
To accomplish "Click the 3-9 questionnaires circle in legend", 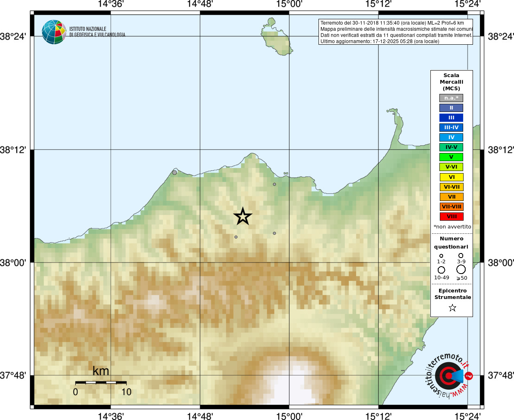I will [461, 256].
